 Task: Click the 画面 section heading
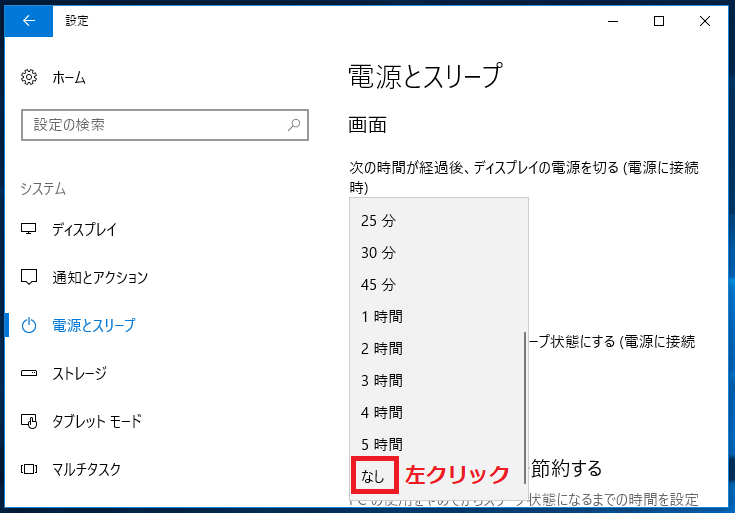pyautogui.click(x=368, y=125)
